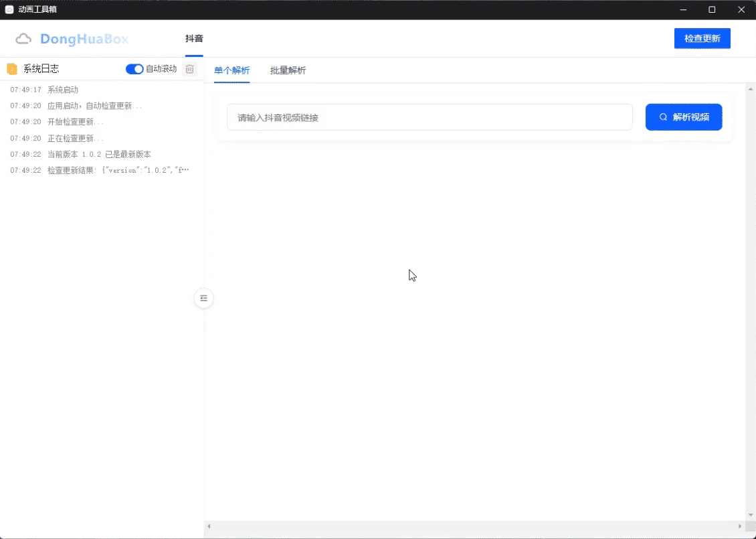Select the 单个解析 tab
Image resolution: width=756 pixels, height=539 pixels.
(231, 70)
